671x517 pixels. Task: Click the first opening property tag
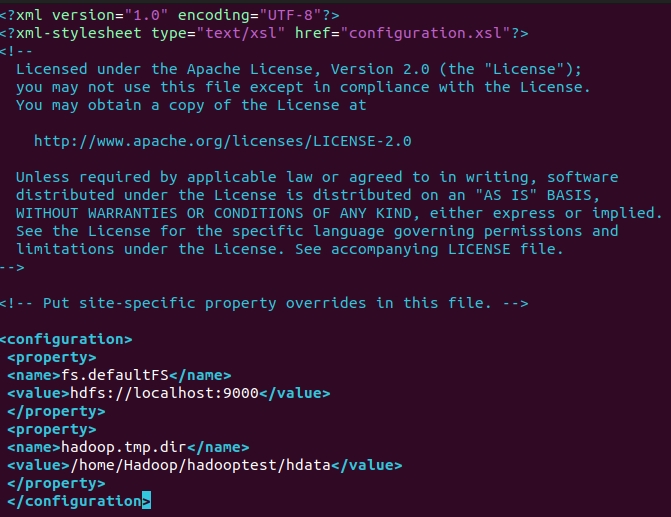click(x=52, y=357)
